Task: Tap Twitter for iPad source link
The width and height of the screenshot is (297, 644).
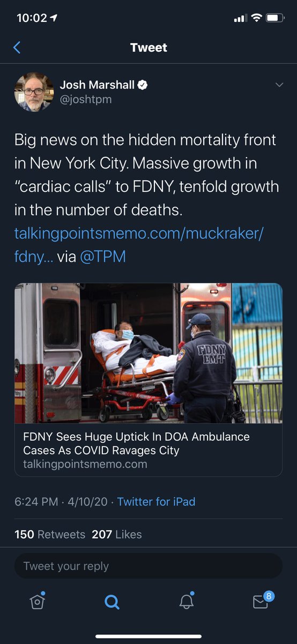Action: click(x=156, y=502)
